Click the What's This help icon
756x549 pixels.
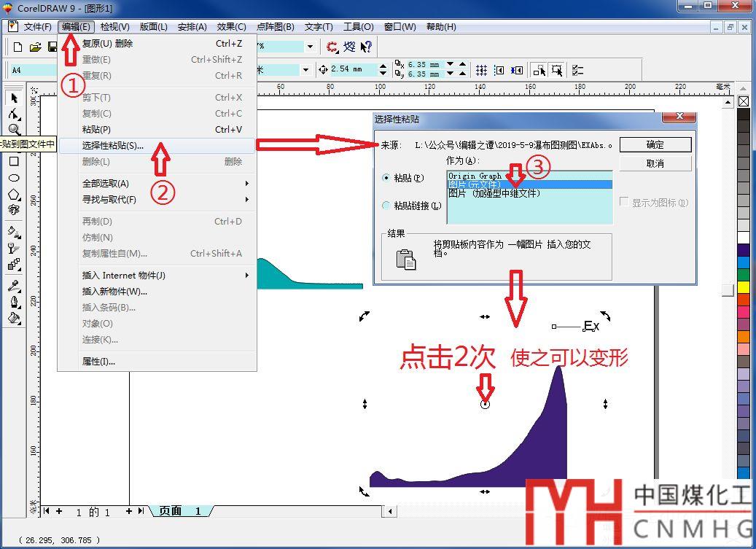pyautogui.click(x=367, y=47)
